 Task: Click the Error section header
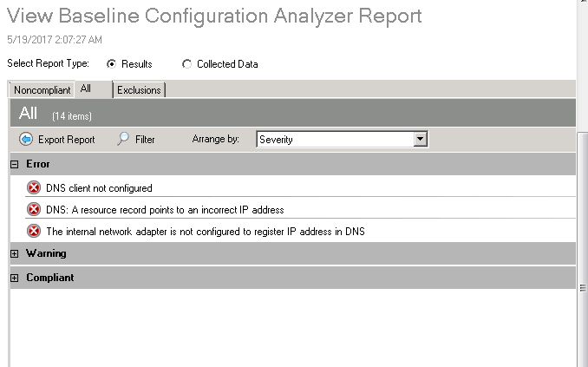[293, 164]
